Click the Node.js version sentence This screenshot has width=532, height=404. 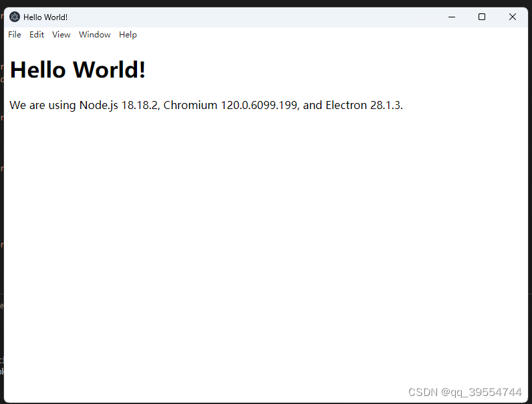click(206, 105)
